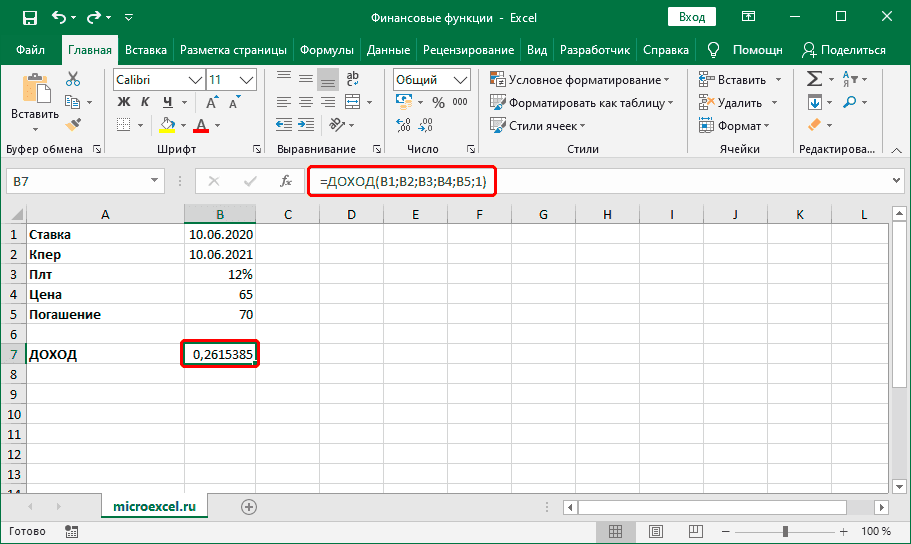Toggle bold Ж formatting
This screenshot has height=544, width=911.
tap(125, 102)
